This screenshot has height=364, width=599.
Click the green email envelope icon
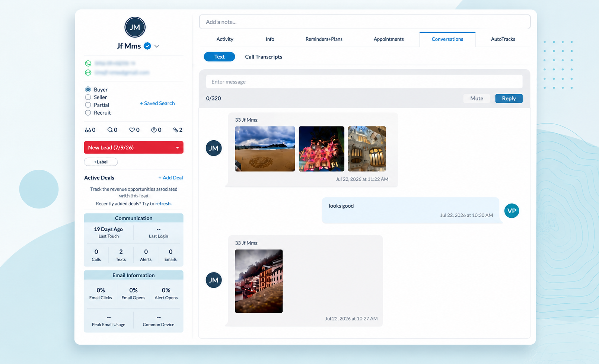pos(88,73)
